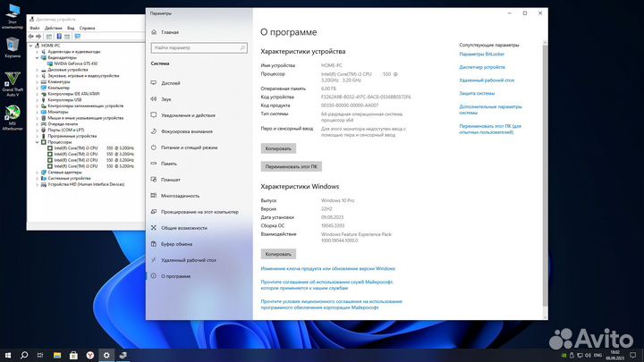This screenshot has height=362, width=644.
Task: Open the Windows Start menu
Action: coord(6,355)
